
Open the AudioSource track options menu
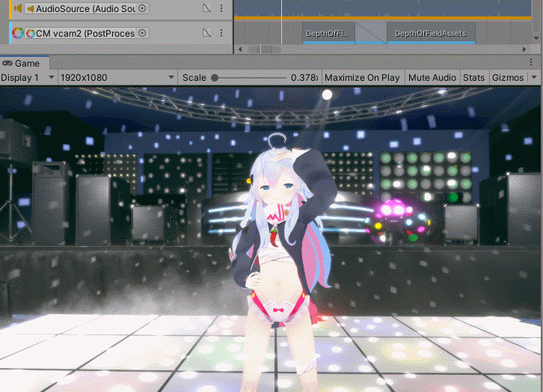[x=221, y=8]
